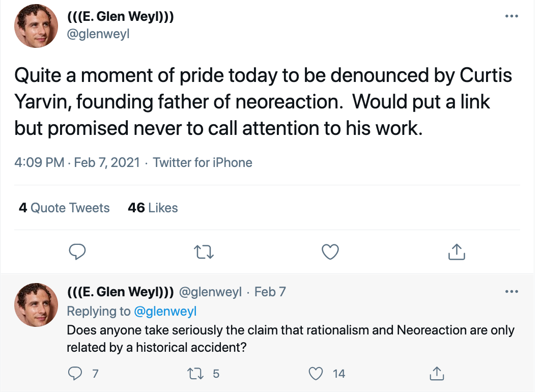Viewport: 541px width, 392px height.
Task: Like the main tweet with heart icon
Action: (330, 251)
